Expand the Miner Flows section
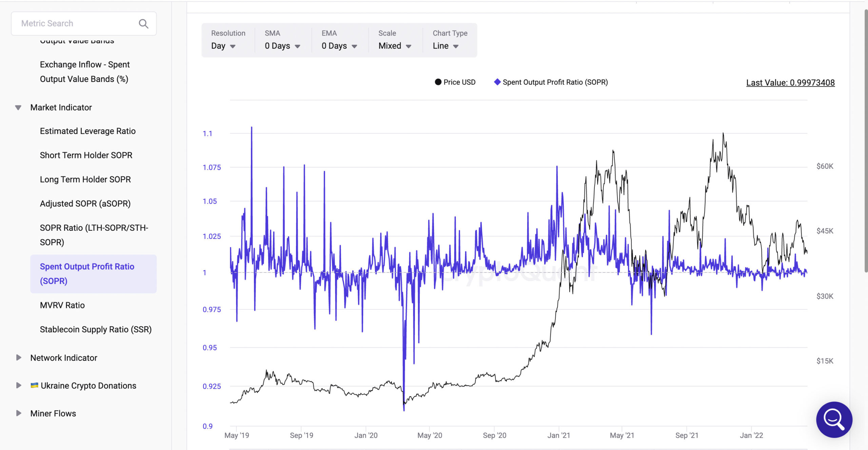 click(x=19, y=413)
